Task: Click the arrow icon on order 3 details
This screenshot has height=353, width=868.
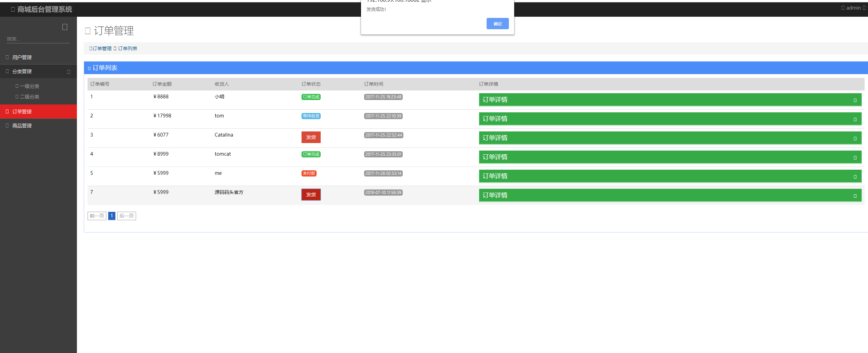Action: [x=855, y=138]
